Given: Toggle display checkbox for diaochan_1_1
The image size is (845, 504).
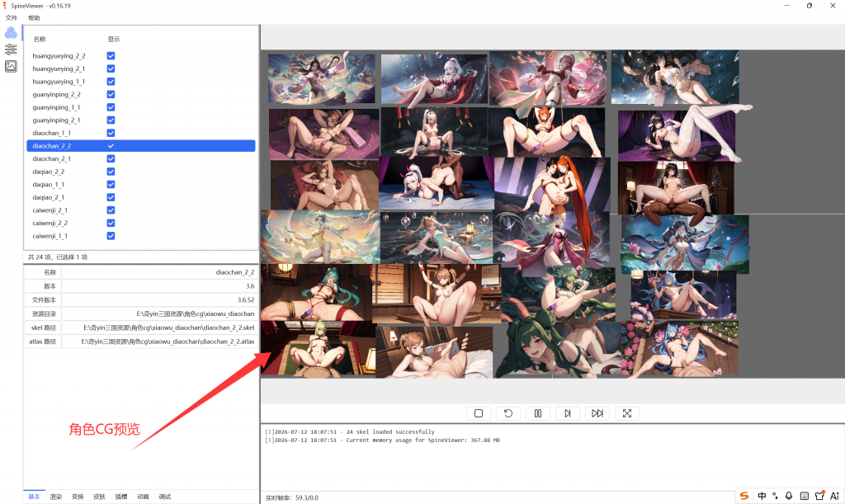Looking at the screenshot, I should pos(111,133).
